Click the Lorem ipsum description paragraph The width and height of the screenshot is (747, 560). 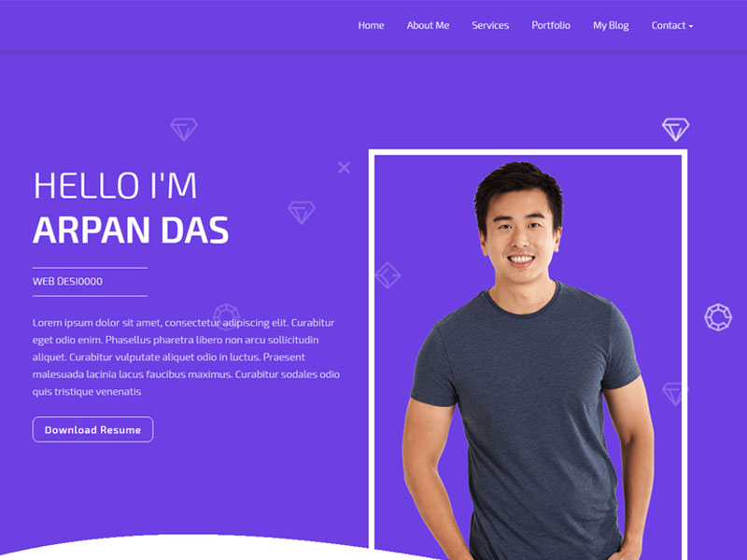[x=186, y=357]
